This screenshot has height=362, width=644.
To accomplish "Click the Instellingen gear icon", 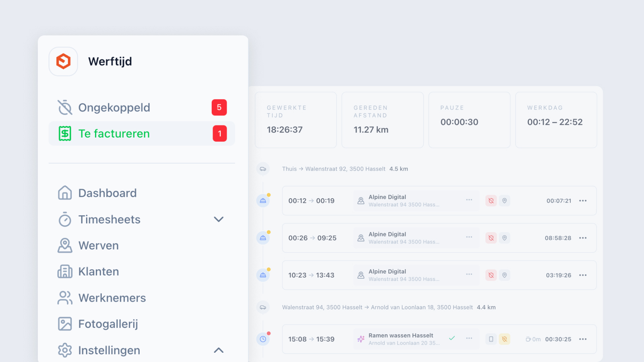I will point(65,350).
